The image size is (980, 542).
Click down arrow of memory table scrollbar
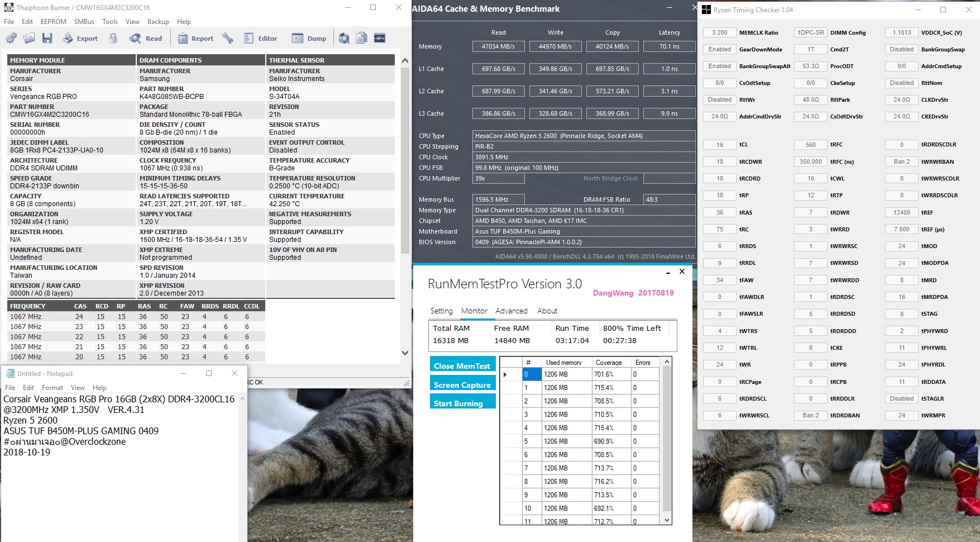667,520
